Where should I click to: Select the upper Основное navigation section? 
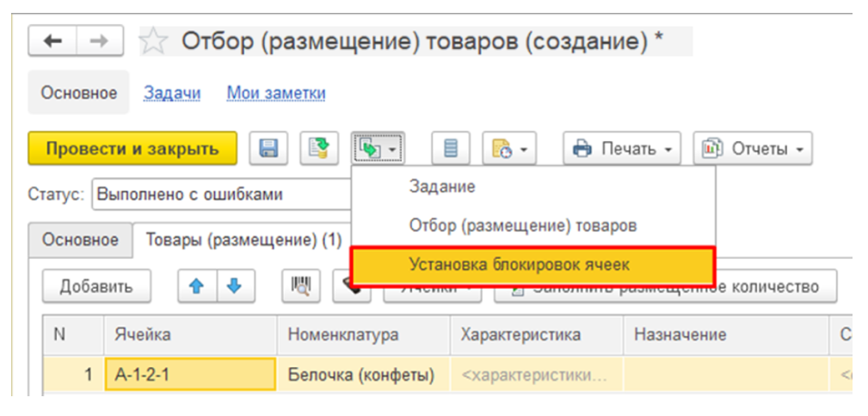(x=78, y=92)
